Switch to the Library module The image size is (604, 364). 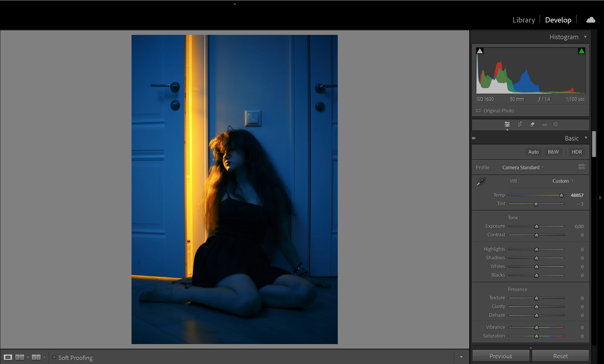pos(524,20)
